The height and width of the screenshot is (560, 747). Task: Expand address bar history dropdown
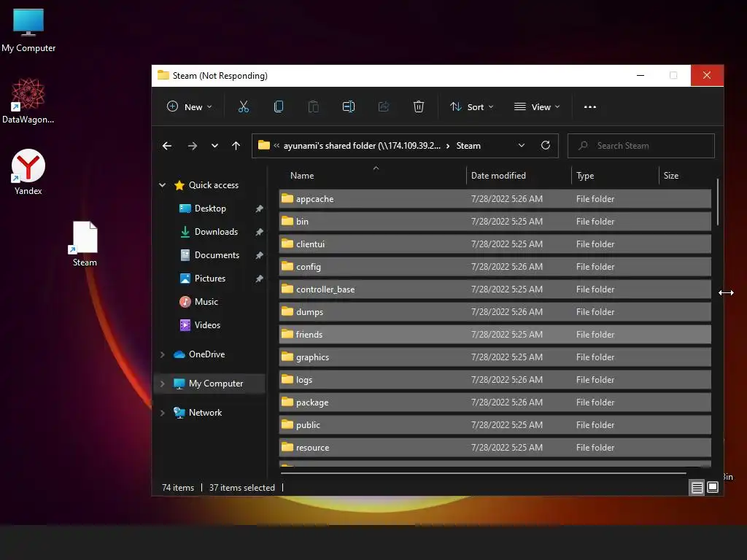point(521,145)
